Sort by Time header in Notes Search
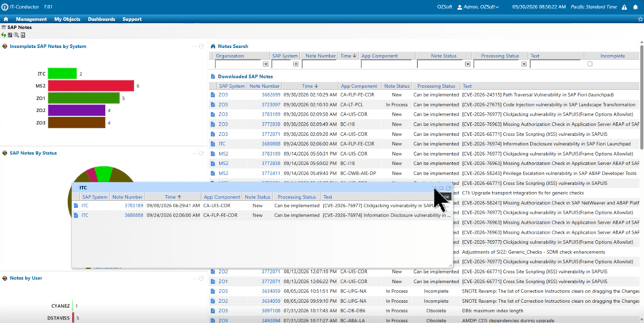 coord(348,56)
